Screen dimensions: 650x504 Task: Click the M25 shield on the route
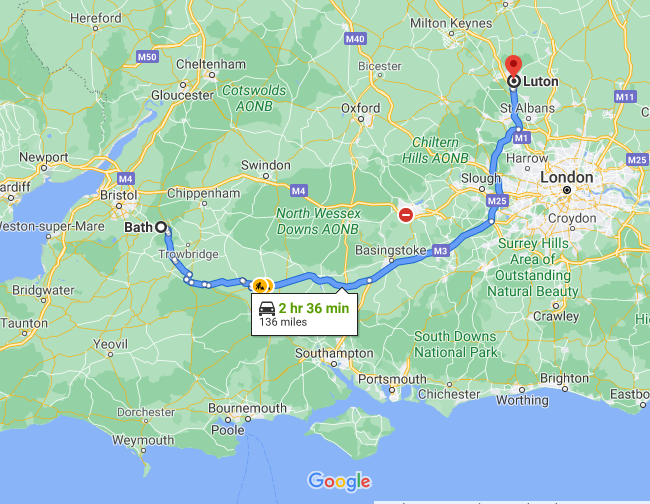click(x=497, y=201)
